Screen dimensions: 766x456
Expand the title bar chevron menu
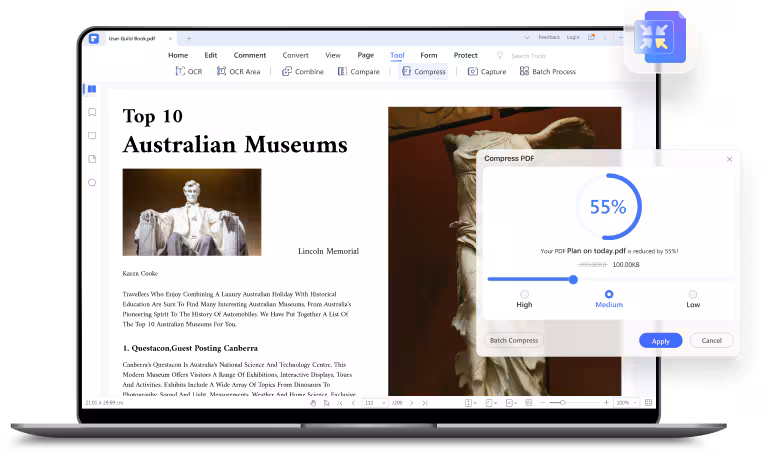(x=527, y=38)
